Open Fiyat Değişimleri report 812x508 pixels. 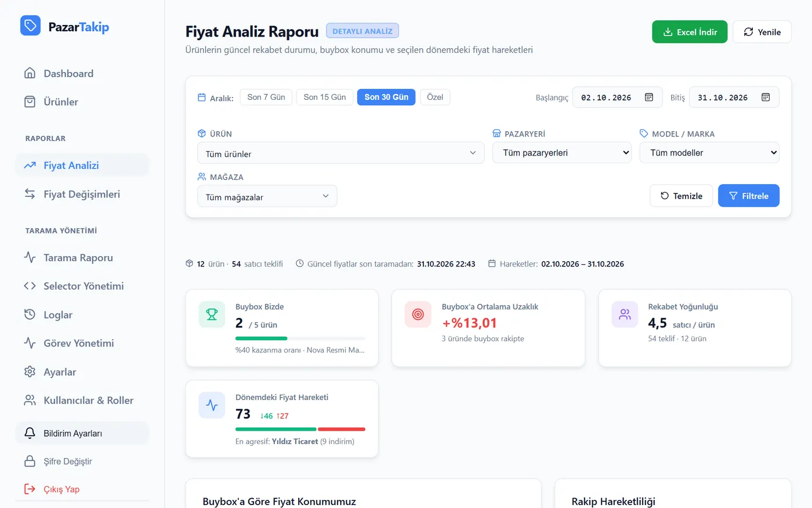(x=82, y=194)
